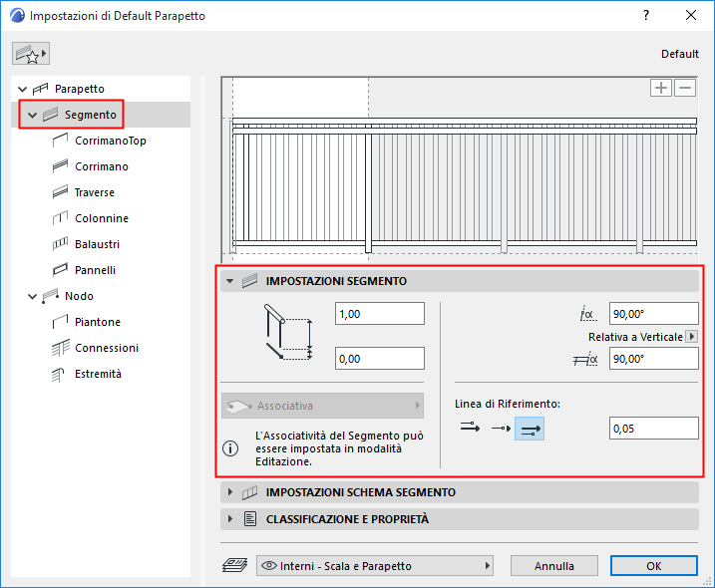Image resolution: width=715 pixels, height=588 pixels.
Task: Zoom in the railing preview with plus
Action: [x=661, y=88]
